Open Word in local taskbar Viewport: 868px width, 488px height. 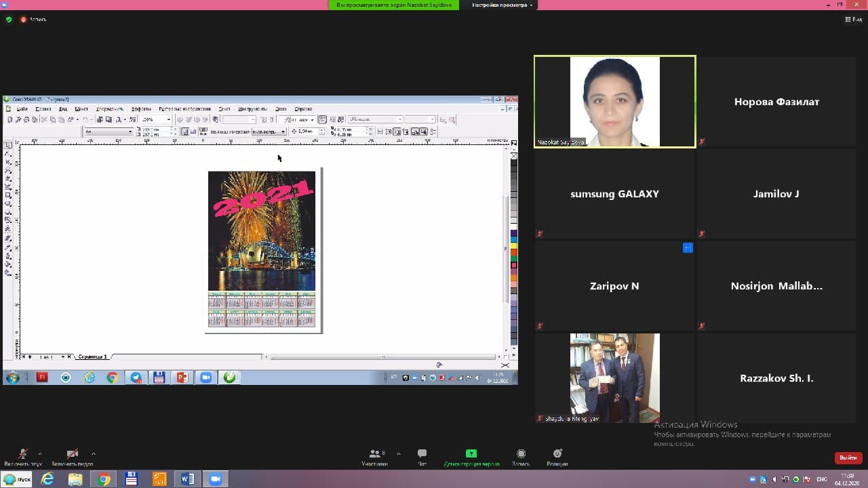tap(187, 479)
